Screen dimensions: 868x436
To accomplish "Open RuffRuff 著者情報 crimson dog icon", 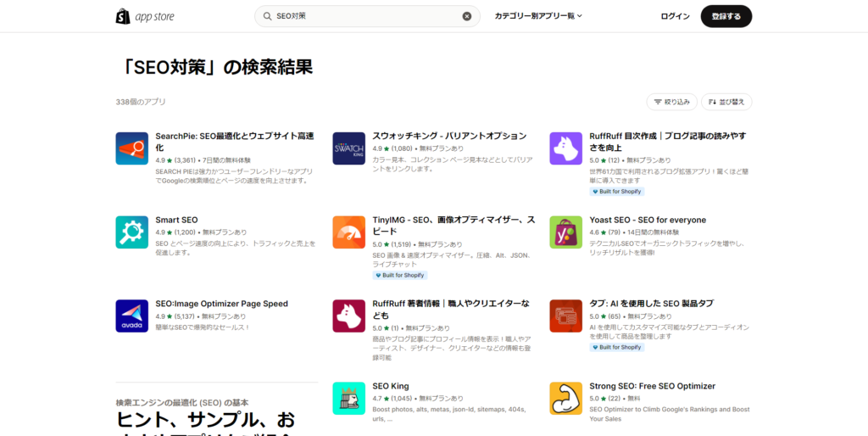I will click(x=348, y=316).
